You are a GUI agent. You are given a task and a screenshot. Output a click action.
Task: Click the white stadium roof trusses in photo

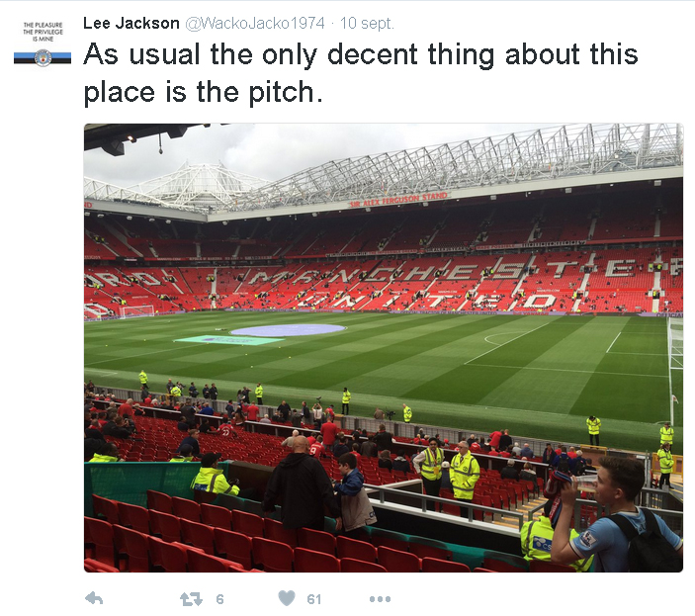[x=475, y=166]
